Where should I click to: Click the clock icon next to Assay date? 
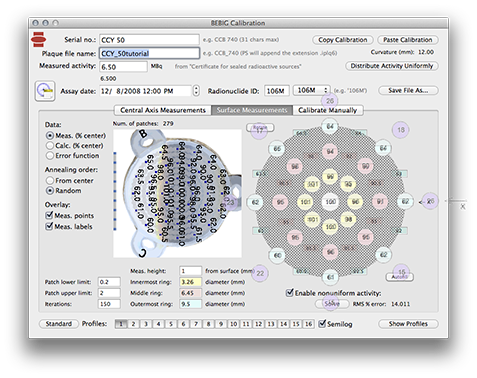[45, 91]
